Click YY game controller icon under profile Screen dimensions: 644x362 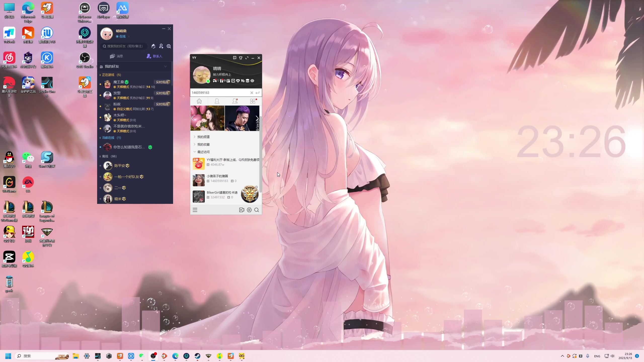[215, 81]
